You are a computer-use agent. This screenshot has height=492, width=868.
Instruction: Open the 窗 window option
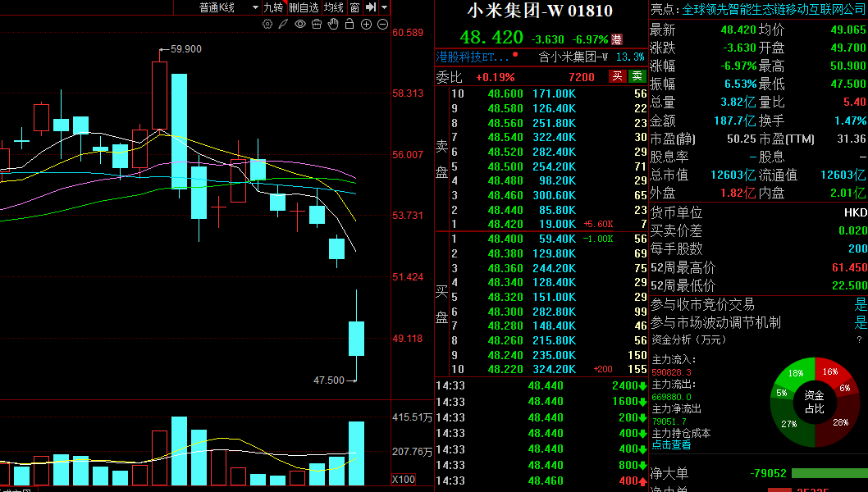tap(354, 7)
